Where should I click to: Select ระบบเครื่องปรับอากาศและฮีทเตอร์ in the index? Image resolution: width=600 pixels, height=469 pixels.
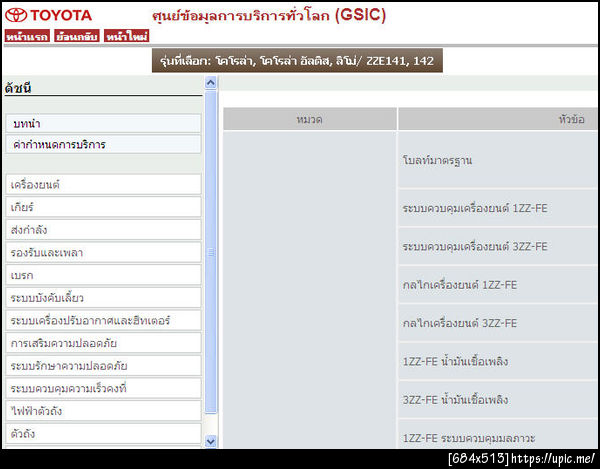point(103,320)
